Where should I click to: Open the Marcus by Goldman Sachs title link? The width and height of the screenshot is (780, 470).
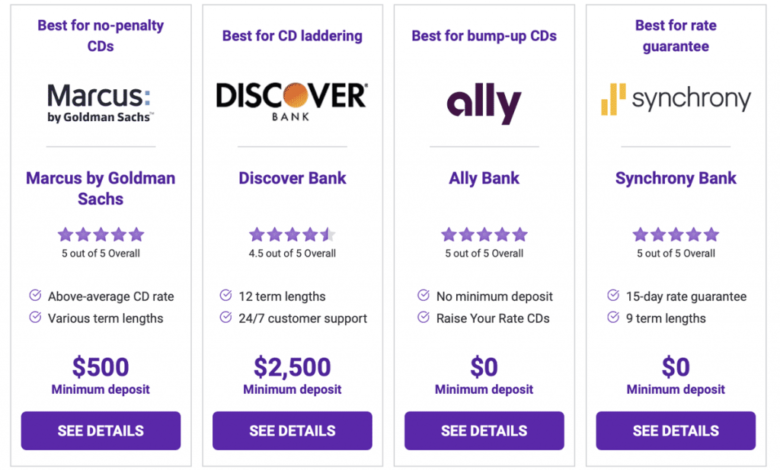(100, 188)
